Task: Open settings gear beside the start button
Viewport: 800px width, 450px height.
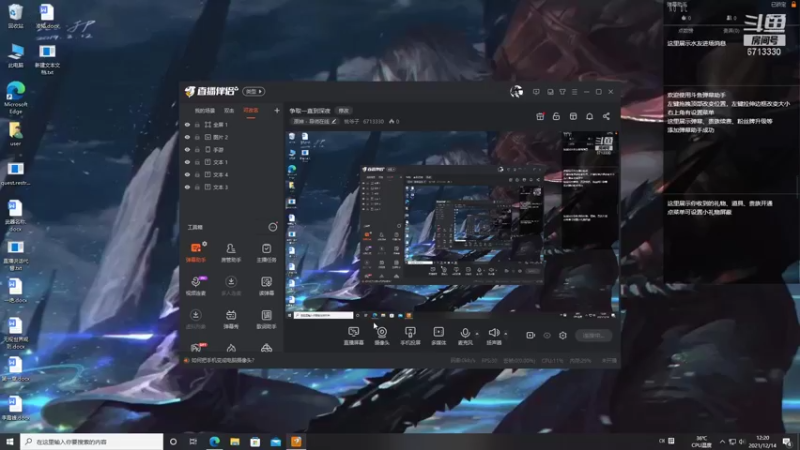Action: (563, 335)
